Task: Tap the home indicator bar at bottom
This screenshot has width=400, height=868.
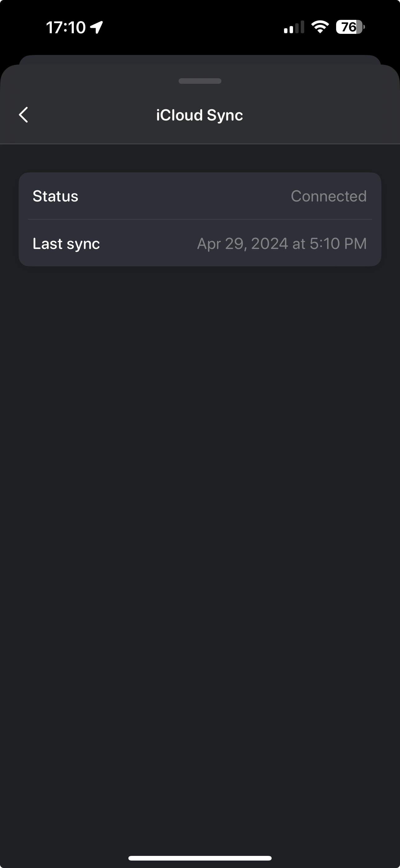Action: point(200,858)
